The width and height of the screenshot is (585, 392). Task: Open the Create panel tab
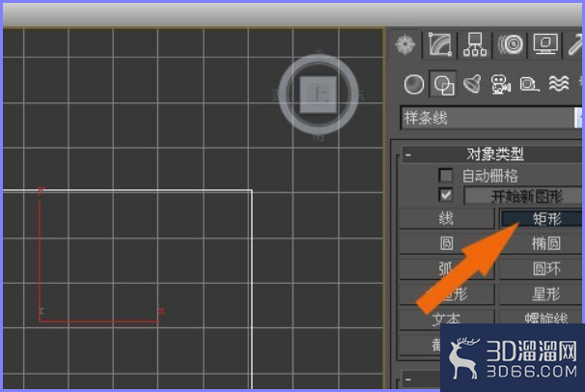(405, 44)
